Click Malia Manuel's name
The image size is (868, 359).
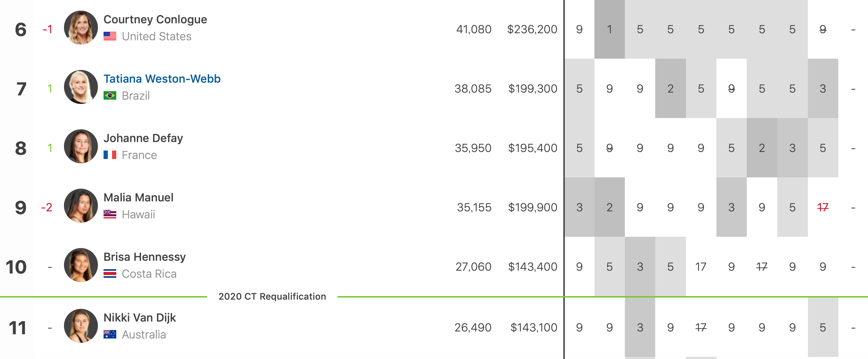[x=138, y=198]
